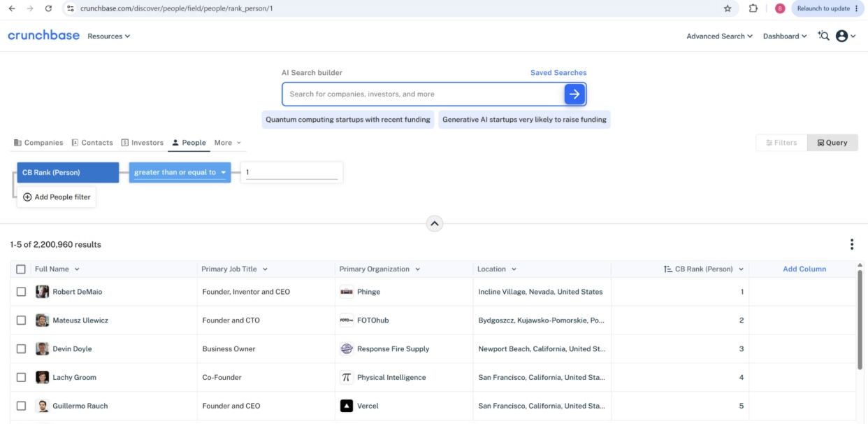Click the Vercel triangle logo
Screen dimensions: 868x424
click(347, 406)
